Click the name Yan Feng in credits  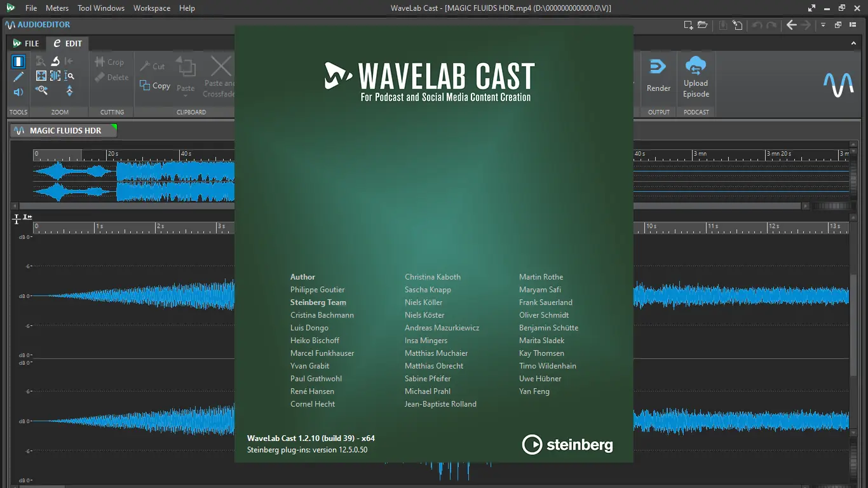534,391
